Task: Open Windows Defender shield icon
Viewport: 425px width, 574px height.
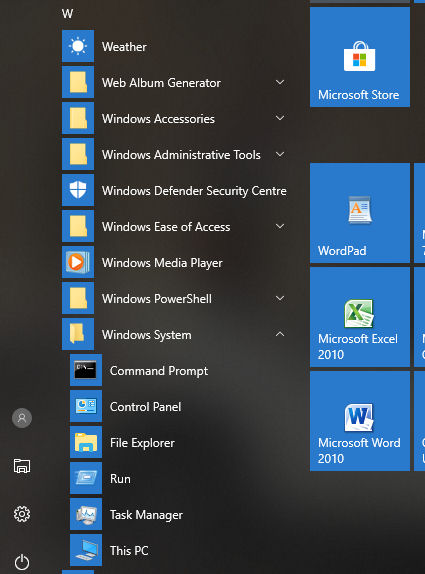Action: point(78,190)
